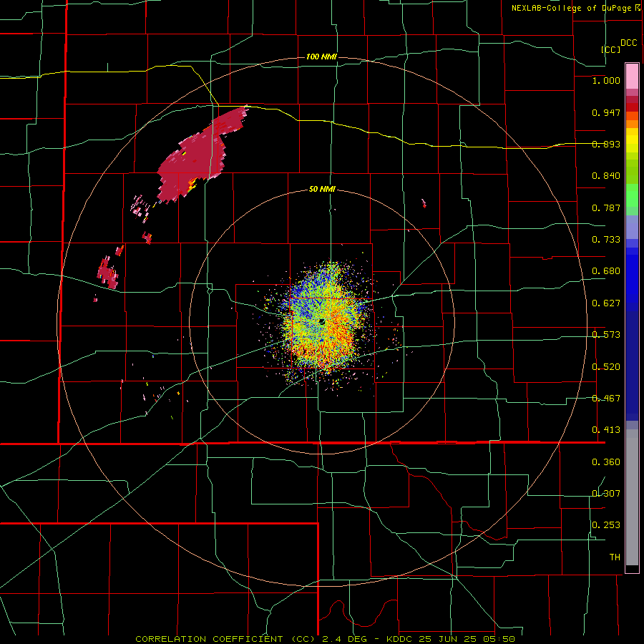Click the 0.680 color scale value
The width and height of the screenshot is (644, 644).
tap(606, 271)
